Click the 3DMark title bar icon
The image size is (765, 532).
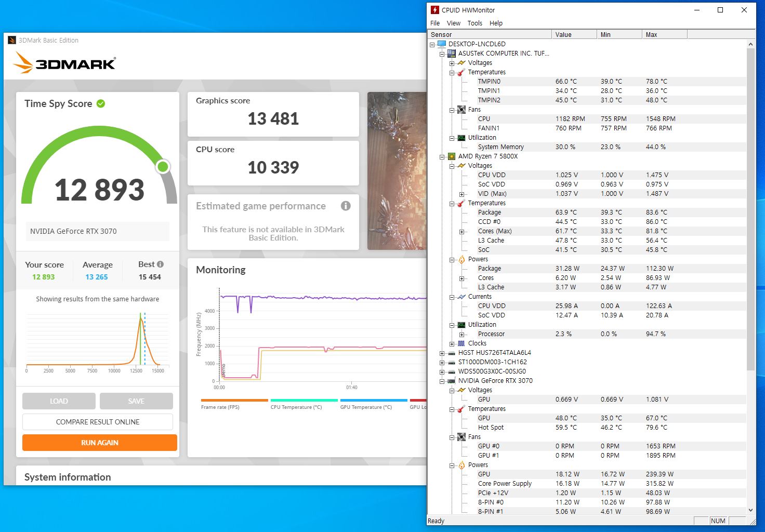click(x=12, y=40)
